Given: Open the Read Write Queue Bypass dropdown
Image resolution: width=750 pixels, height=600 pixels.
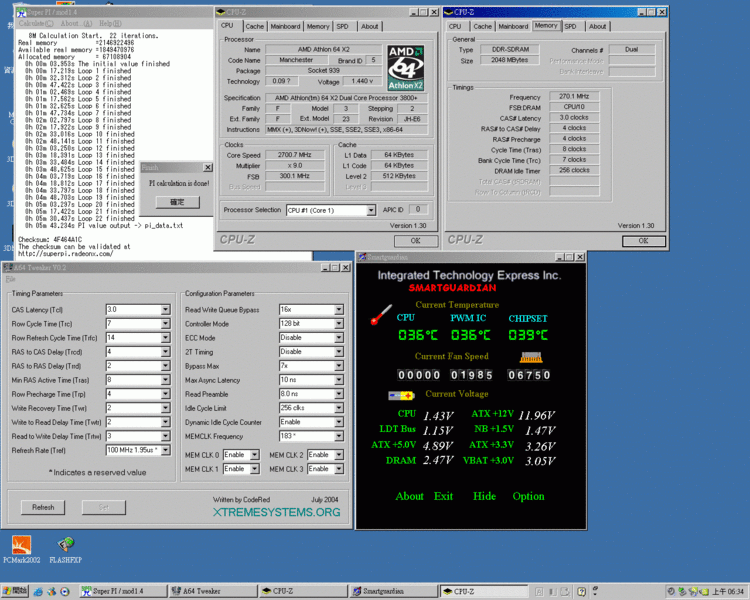Looking at the screenshot, I should (x=339, y=310).
